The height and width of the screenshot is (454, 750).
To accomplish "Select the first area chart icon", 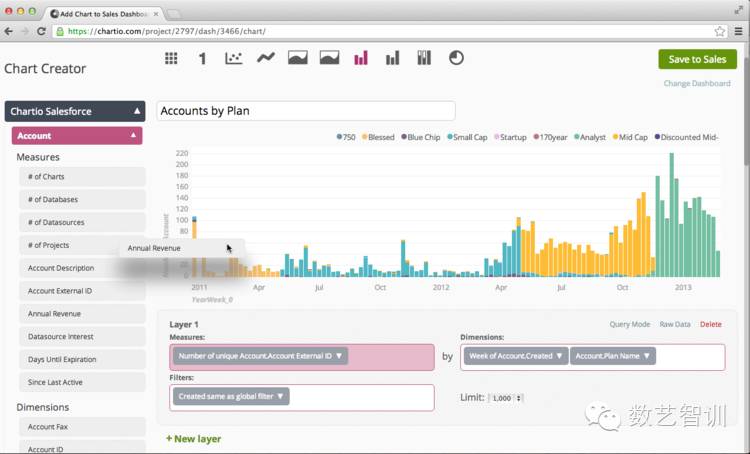I will [298, 58].
